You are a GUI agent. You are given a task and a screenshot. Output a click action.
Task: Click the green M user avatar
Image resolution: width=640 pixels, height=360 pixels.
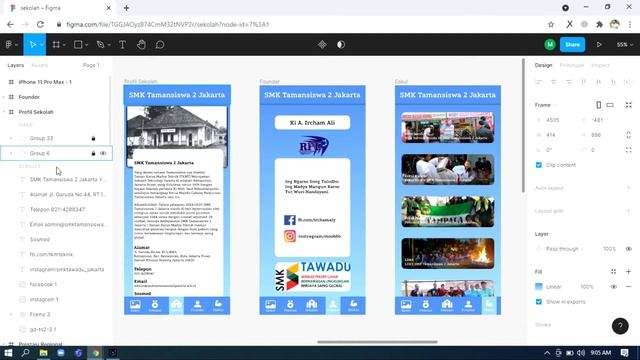(x=550, y=44)
